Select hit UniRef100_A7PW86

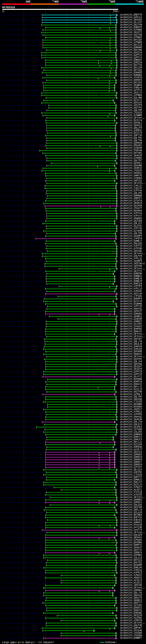tap(131, 30)
